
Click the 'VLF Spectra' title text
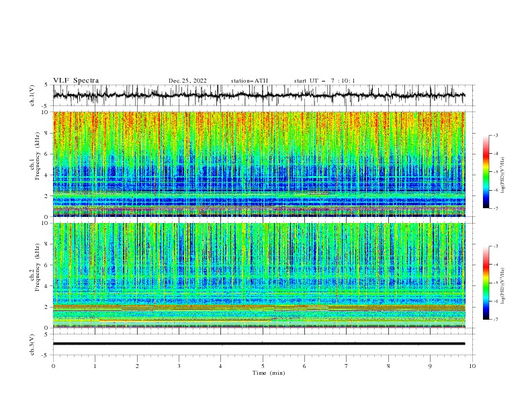tap(76, 81)
